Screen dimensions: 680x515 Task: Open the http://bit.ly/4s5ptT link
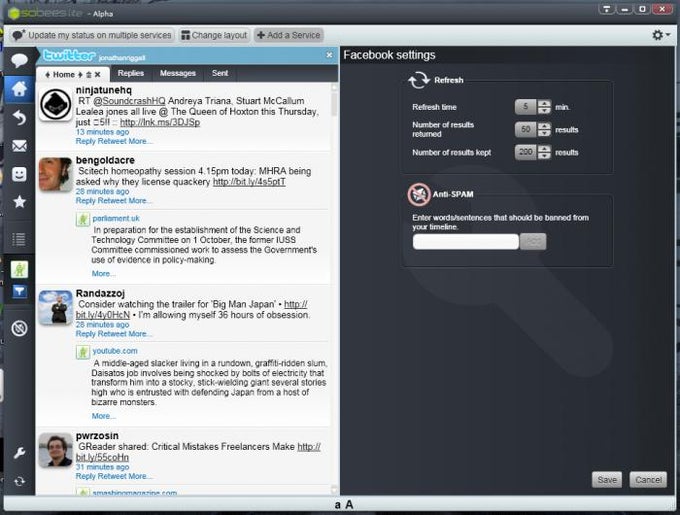[249, 182]
